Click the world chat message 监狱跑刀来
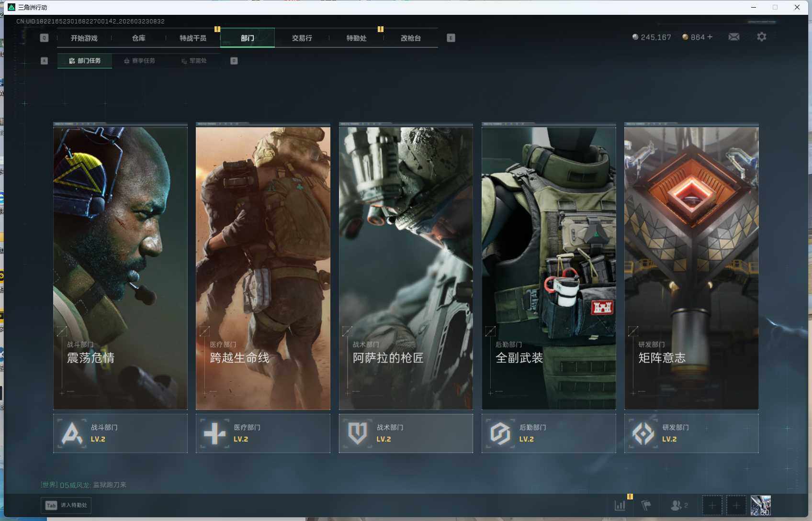This screenshot has height=521, width=812. pos(110,485)
